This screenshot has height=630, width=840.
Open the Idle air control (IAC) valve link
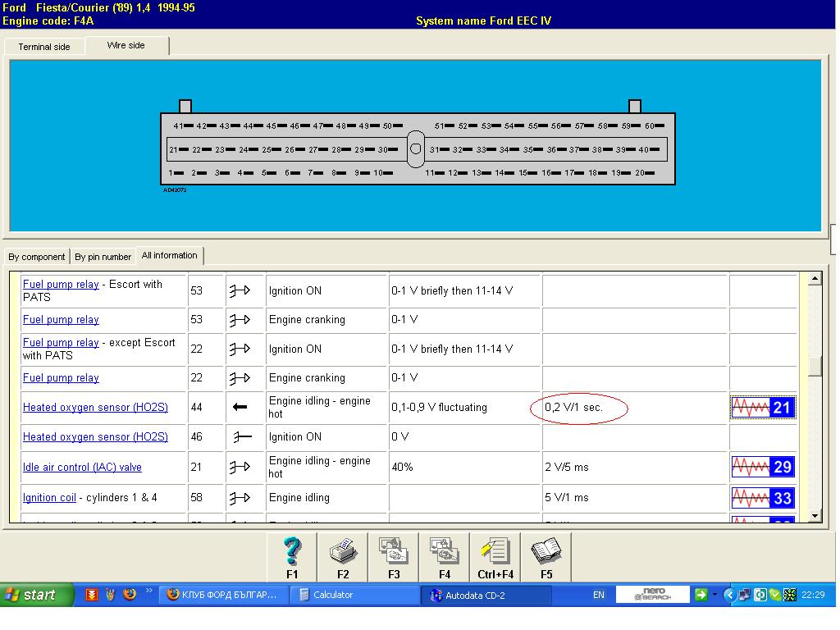(82, 468)
